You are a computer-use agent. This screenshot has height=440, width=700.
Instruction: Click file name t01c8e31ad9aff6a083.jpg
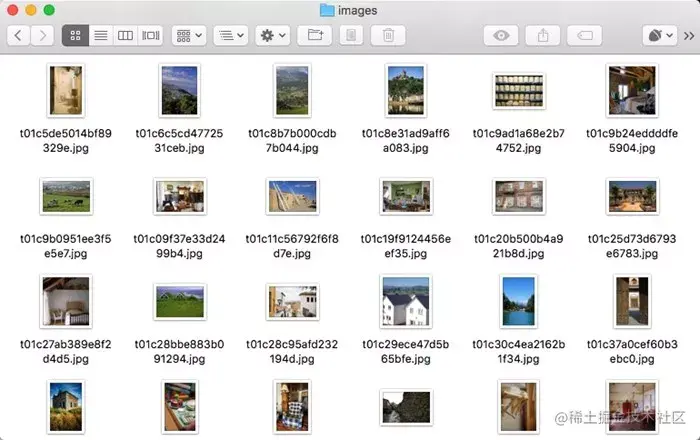[x=406, y=141]
